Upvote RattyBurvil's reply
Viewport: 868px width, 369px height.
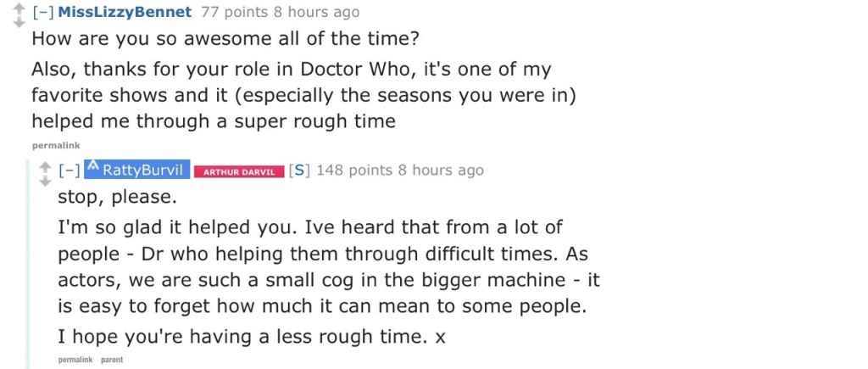pyautogui.click(x=45, y=165)
